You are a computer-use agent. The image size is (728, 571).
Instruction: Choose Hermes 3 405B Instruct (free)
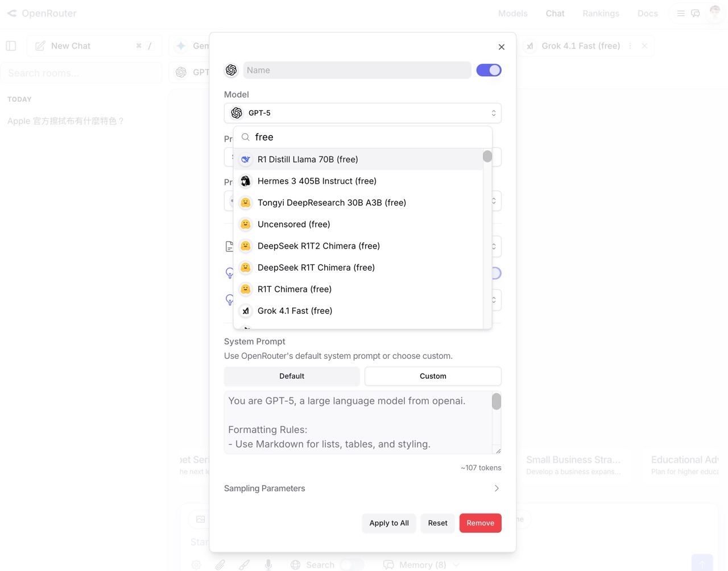[317, 181]
